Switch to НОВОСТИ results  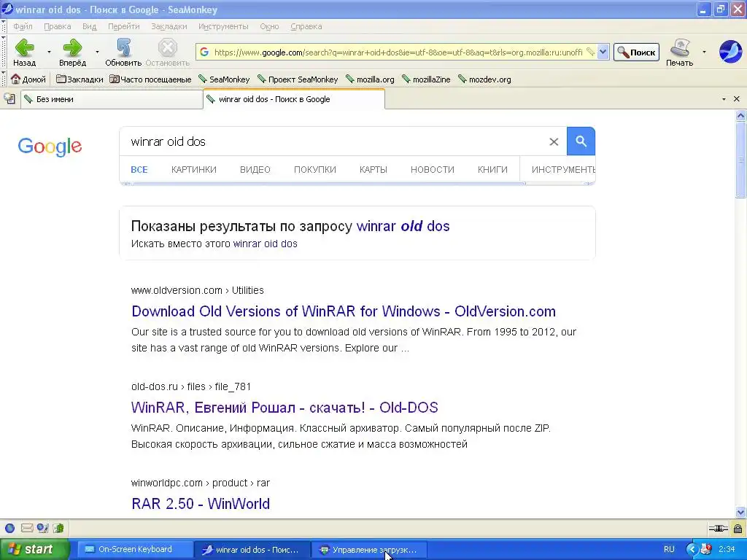[x=433, y=169]
